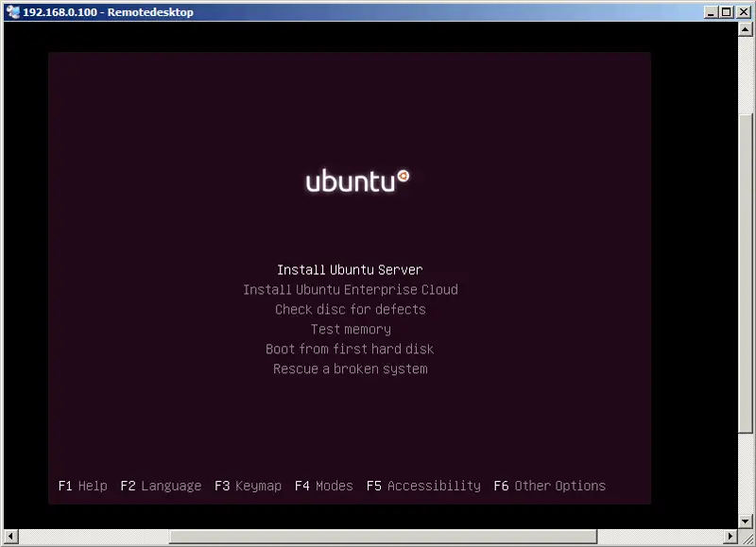Image resolution: width=756 pixels, height=547 pixels.
Task: Minimize the Remotedesktop window
Action: tap(711, 12)
